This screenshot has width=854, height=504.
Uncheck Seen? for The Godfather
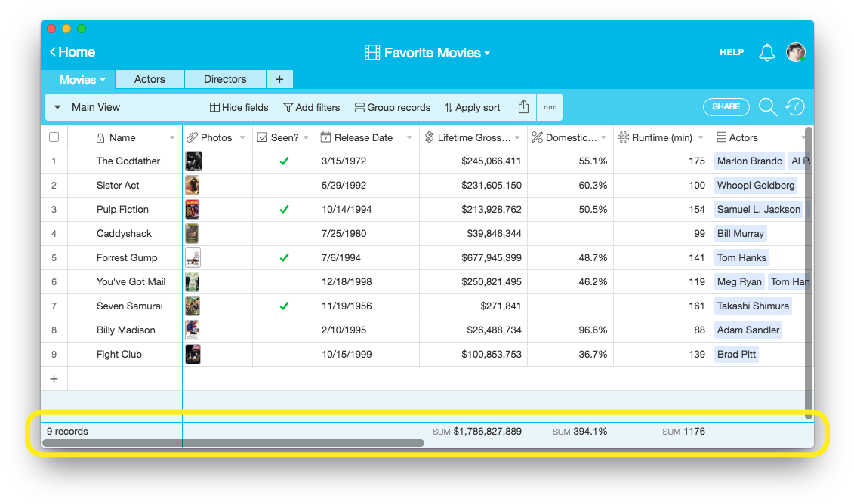click(285, 161)
